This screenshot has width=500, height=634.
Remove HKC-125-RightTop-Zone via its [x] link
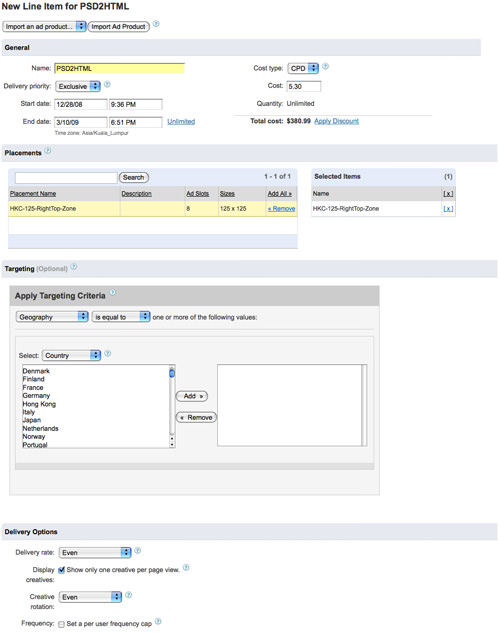(x=448, y=209)
